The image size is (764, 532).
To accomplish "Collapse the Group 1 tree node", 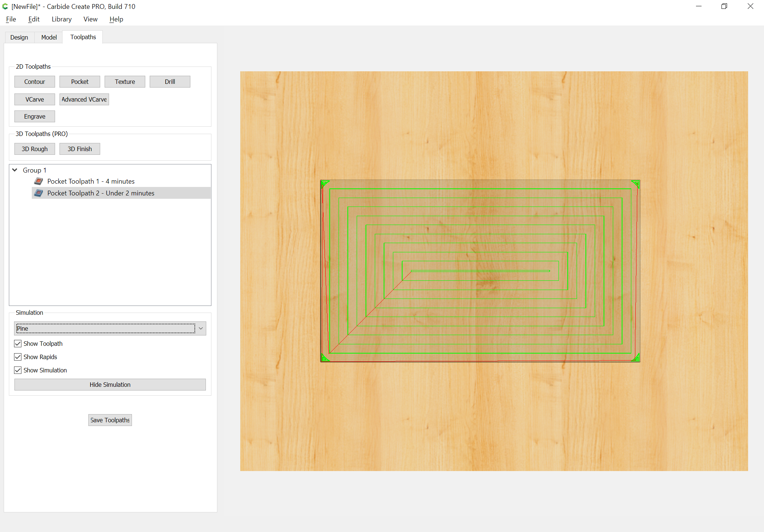I will click(15, 170).
